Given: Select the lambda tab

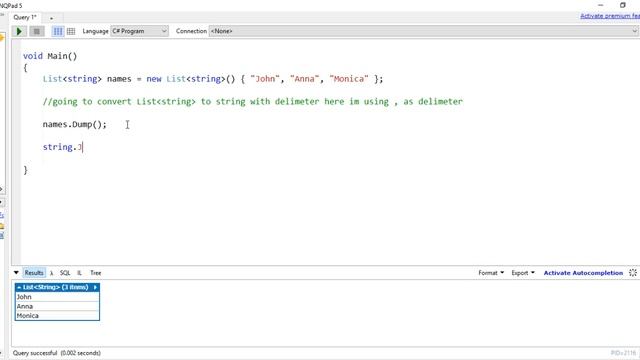Looking at the screenshot, I should (51, 273).
